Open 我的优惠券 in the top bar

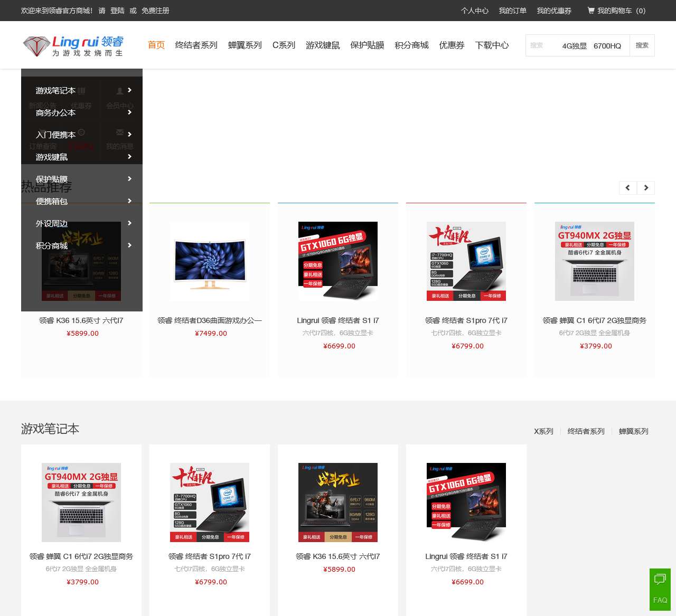click(x=554, y=11)
